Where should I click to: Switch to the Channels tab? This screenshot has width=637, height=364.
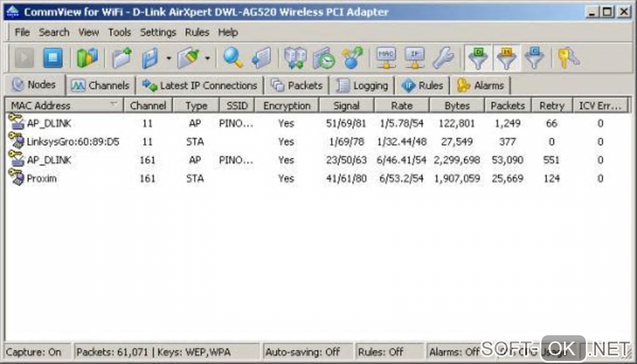[101, 86]
